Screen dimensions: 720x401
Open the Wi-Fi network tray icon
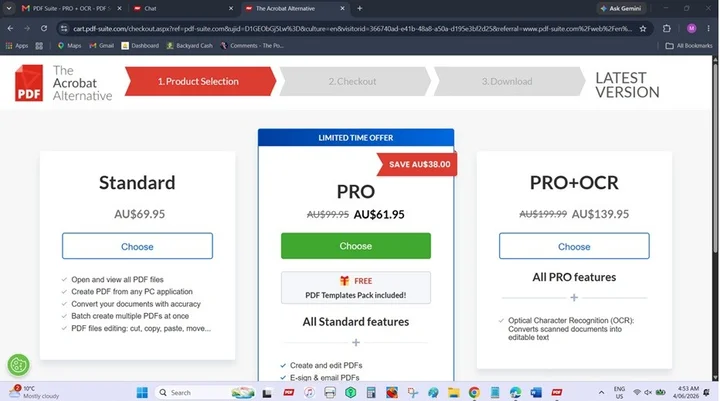click(x=636, y=392)
